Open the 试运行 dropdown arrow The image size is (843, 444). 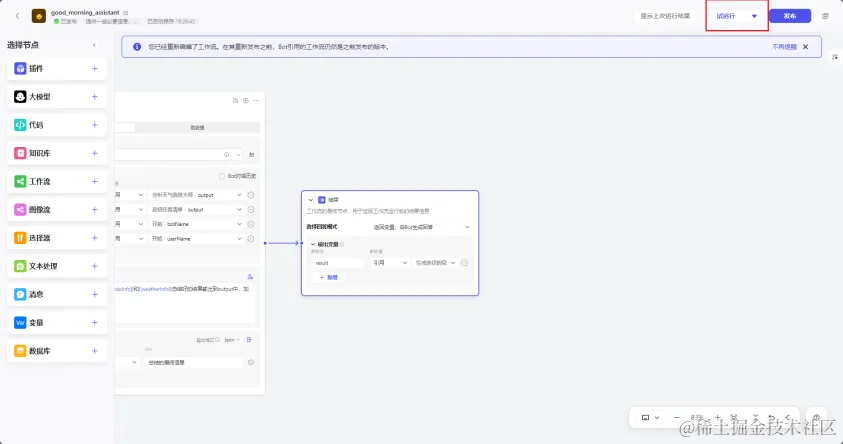click(x=754, y=16)
